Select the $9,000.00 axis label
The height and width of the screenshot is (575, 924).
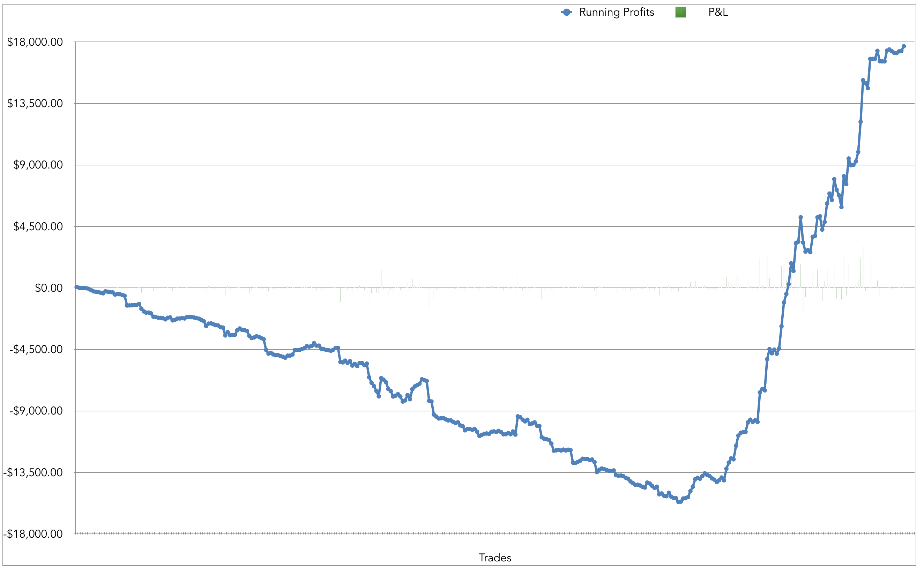click(x=38, y=165)
